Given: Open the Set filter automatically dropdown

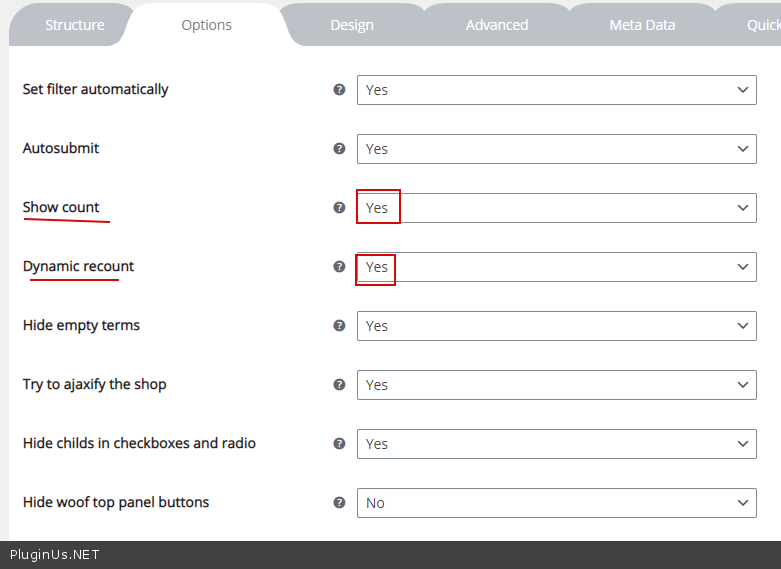Looking at the screenshot, I should coord(556,90).
